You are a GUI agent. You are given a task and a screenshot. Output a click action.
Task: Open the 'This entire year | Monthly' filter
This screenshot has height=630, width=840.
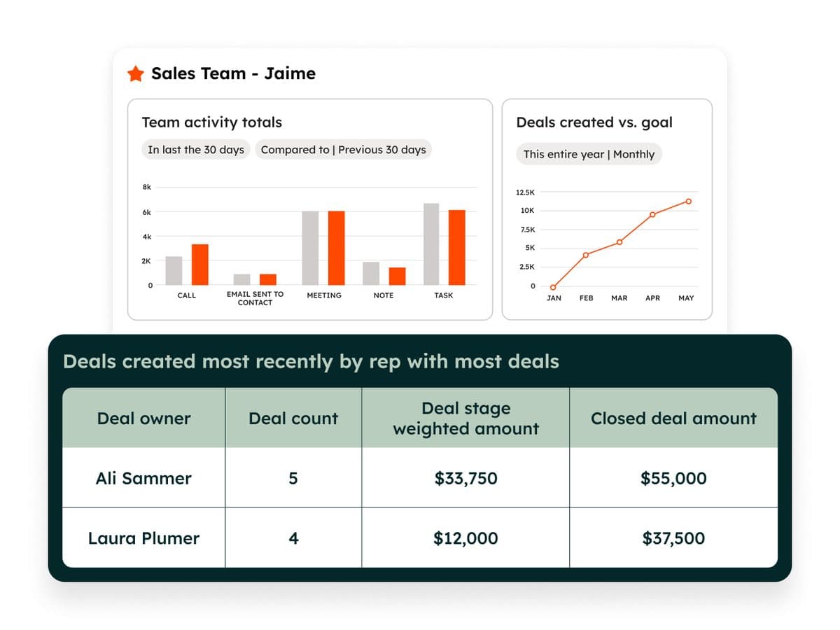point(589,154)
